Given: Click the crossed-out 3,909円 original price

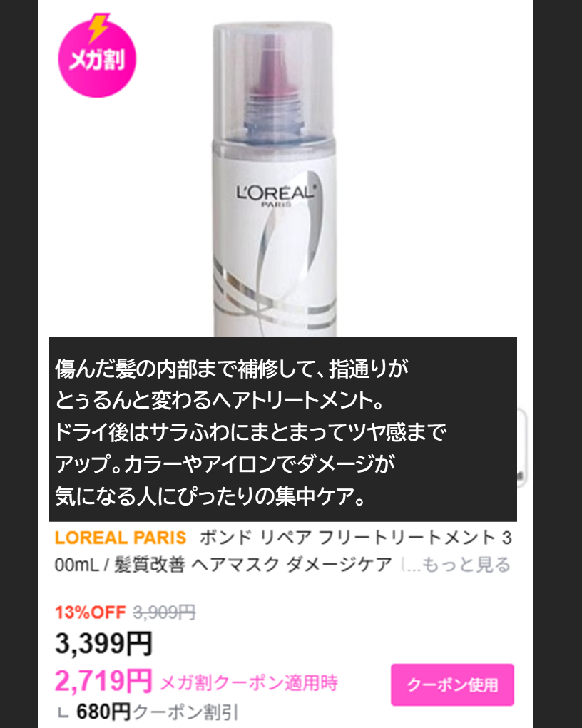Looking at the screenshot, I should click(x=164, y=612).
